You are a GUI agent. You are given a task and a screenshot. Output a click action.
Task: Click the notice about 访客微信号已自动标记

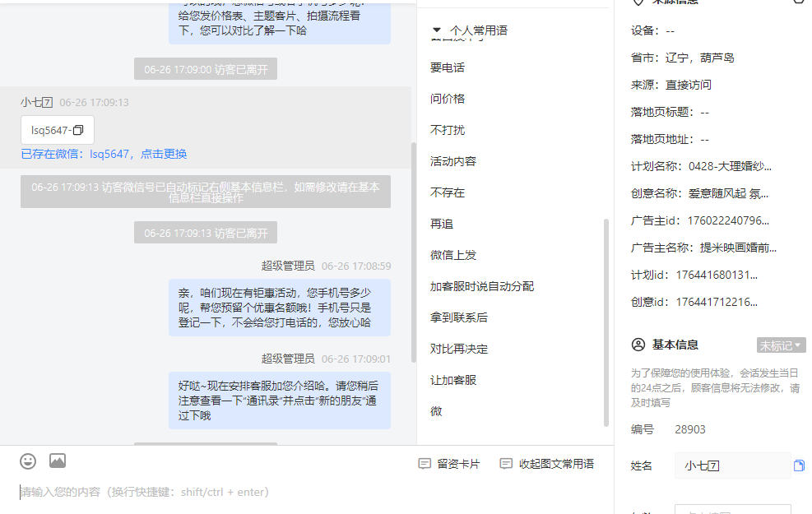206,192
